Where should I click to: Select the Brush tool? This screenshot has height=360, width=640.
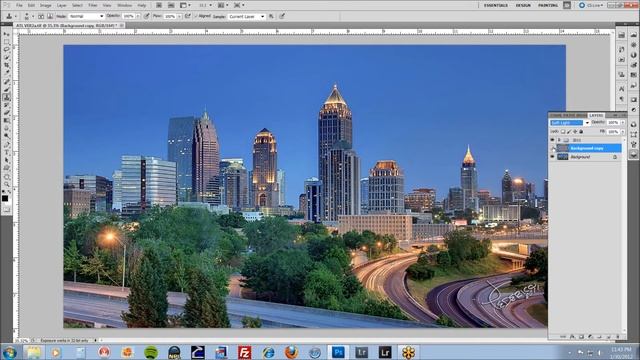(x=7, y=90)
